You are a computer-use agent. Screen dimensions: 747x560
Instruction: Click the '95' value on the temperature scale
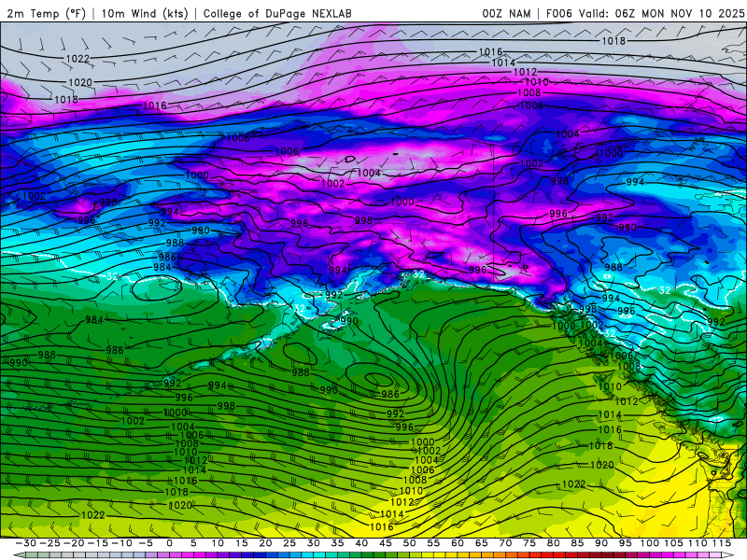click(x=625, y=543)
